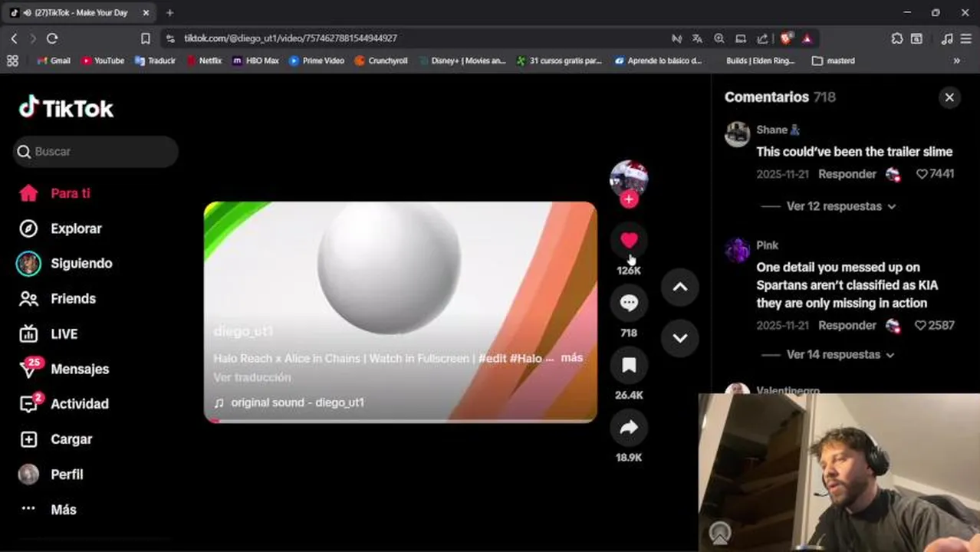Follow creator with the plus badge
Image resolution: width=980 pixels, height=552 pixels.
point(629,199)
